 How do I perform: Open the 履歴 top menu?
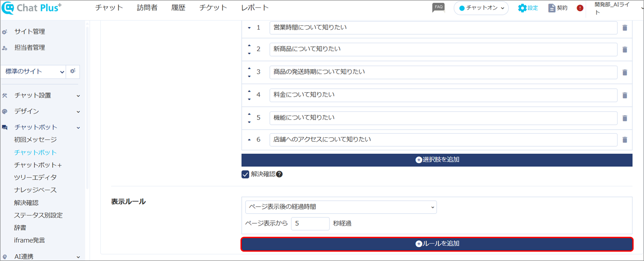(x=178, y=8)
